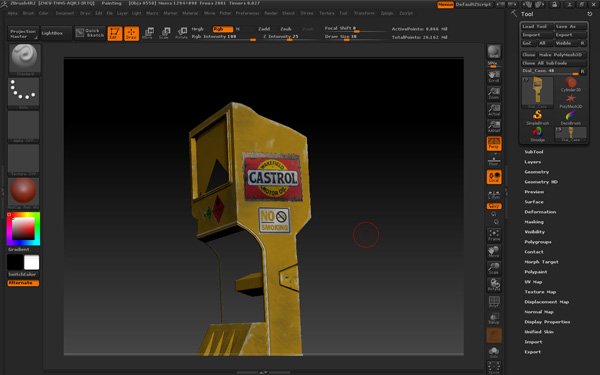Click the Scale navigation icon on right shelf
Screen dimensions: 600x375
point(494,268)
